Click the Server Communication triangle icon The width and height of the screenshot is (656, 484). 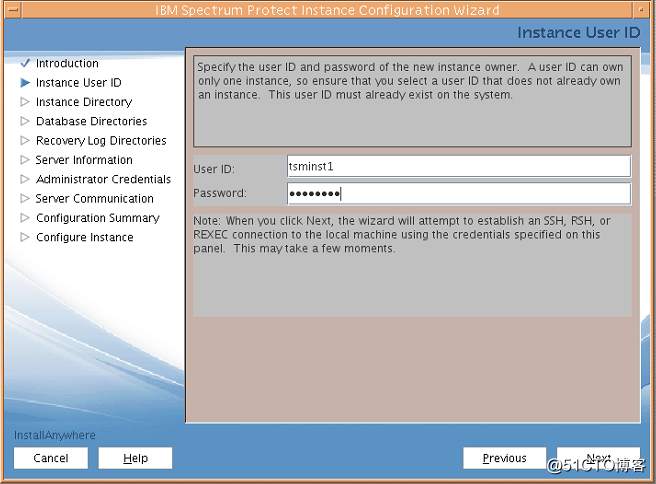point(25,198)
